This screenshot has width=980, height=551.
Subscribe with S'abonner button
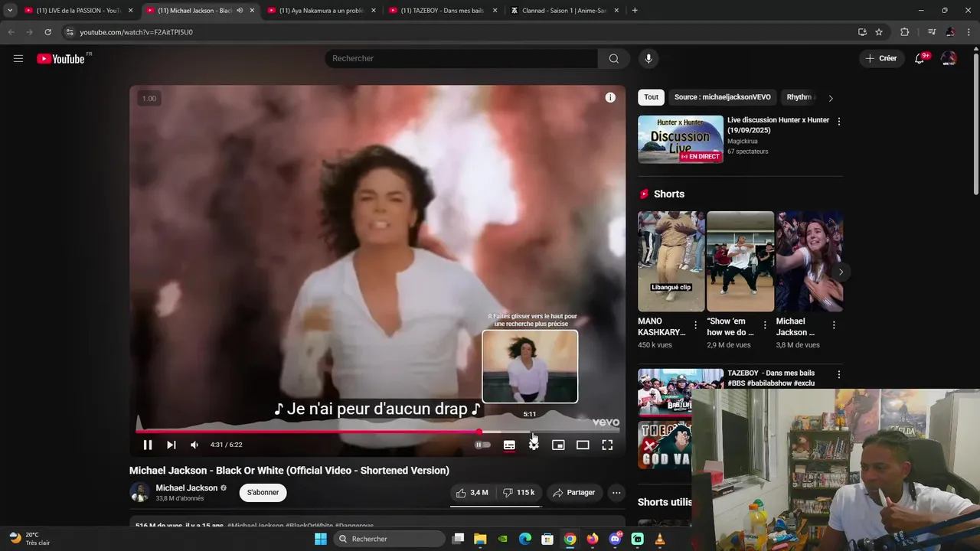pyautogui.click(x=263, y=493)
